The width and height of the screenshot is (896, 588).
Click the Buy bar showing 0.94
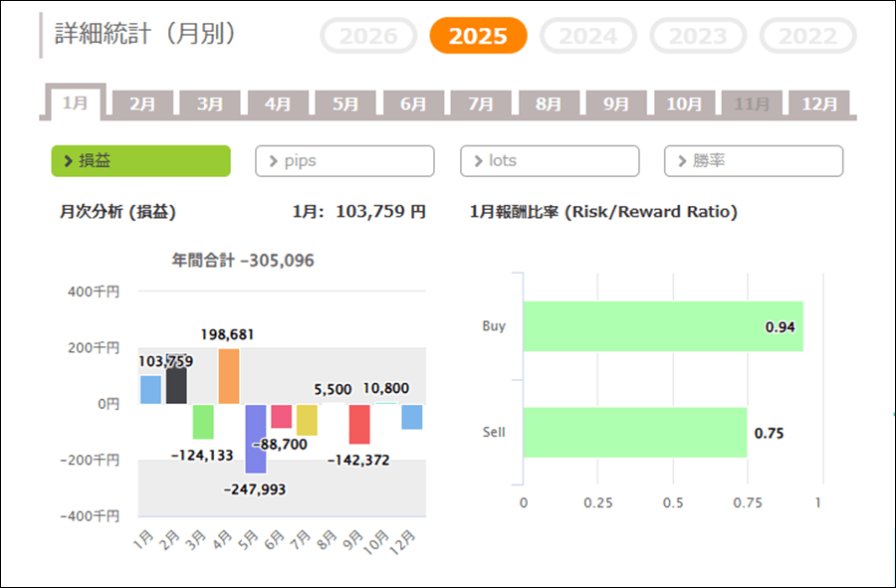coord(662,326)
